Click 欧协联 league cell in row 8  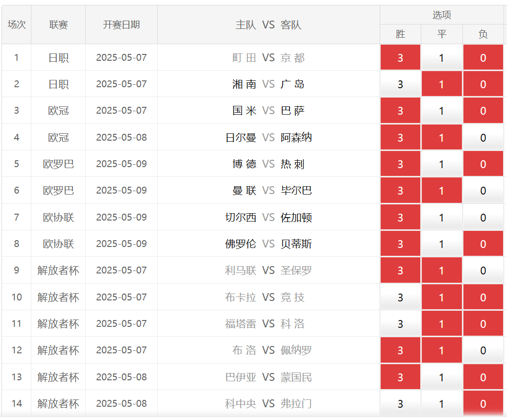(x=58, y=244)
